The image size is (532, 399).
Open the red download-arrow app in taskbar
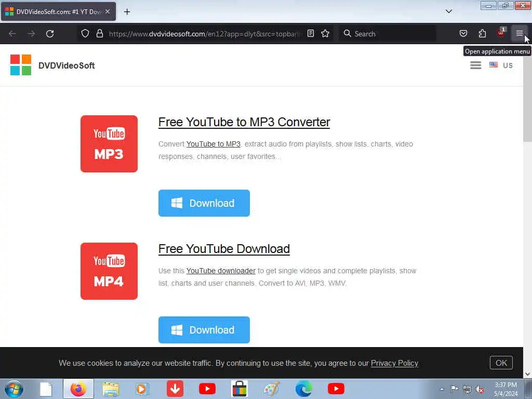click(x=175, y=389)
